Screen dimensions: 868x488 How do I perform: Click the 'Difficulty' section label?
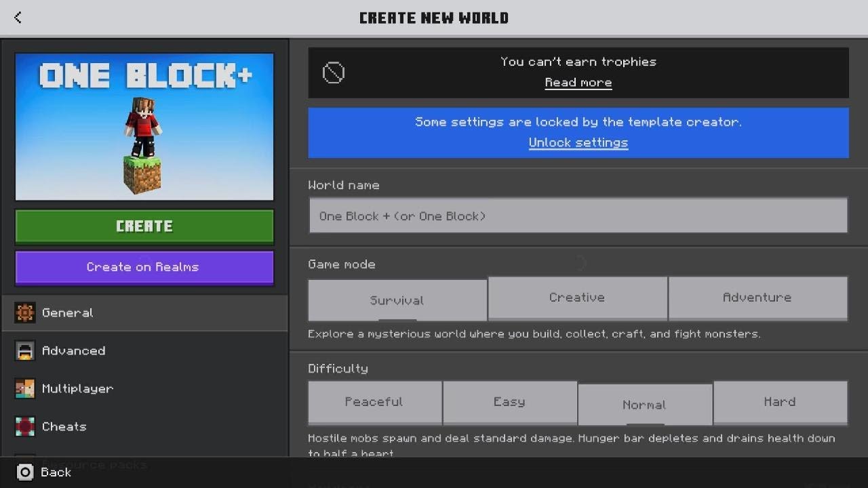tap(338, 369)
